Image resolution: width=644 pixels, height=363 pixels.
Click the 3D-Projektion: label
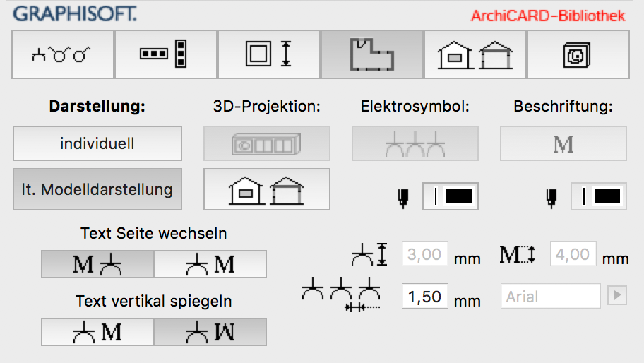pos(266,107)
